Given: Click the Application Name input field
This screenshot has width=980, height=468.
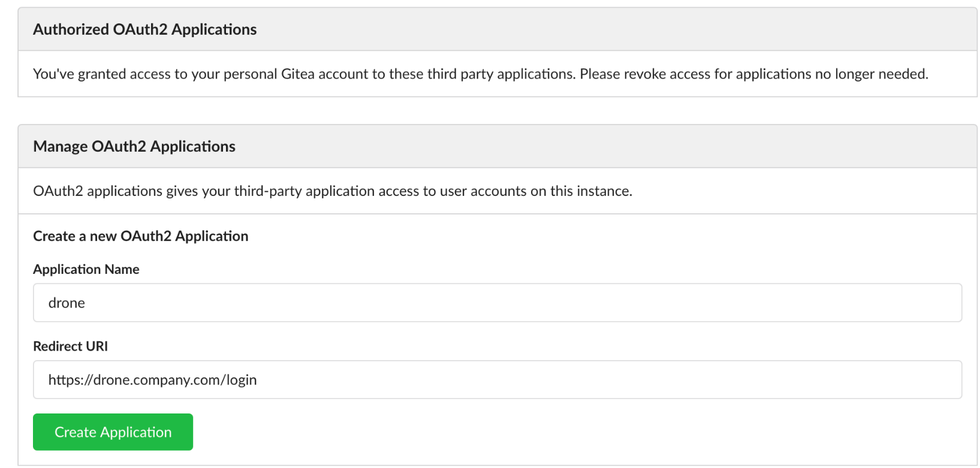Looking at the screenshot, I should (497, 303).
